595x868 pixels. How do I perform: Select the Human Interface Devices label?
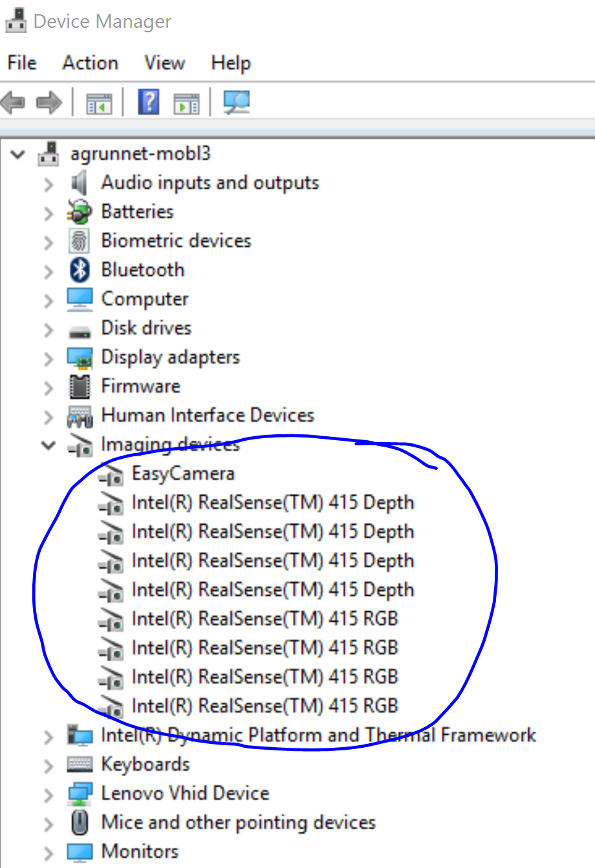click(208, 416)
